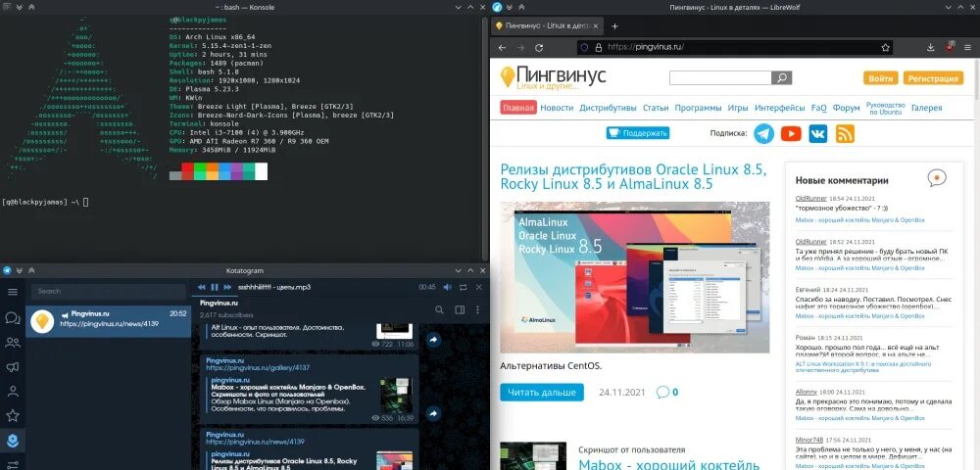This screenshot has height=470, width=980.
Task: Select Pingvinus.ru chat in Kotatogram list
Action: (109, 320)
